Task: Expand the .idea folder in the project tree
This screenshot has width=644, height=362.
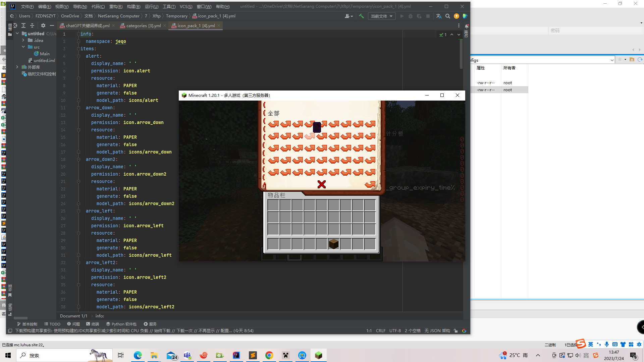Action: (23, 40)
